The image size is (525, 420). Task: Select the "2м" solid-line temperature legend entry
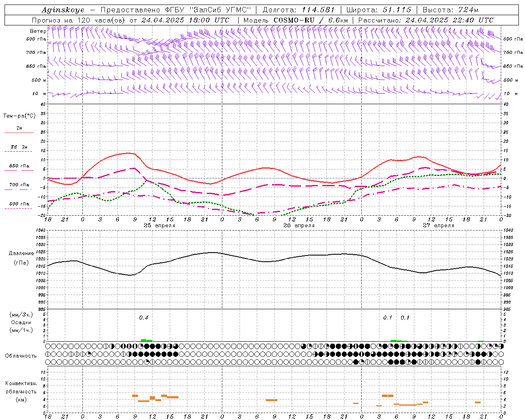[19, 128]
